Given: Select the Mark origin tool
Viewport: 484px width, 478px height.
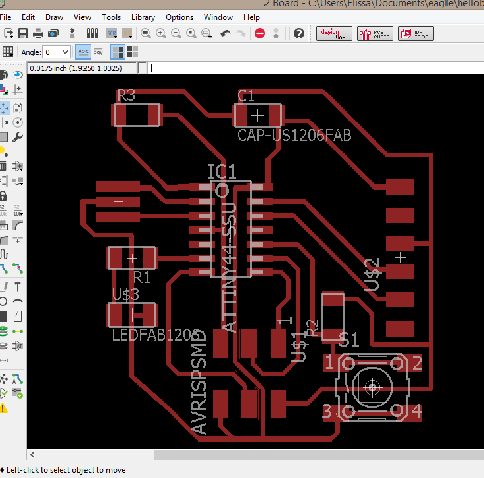Looking at the screenshot, I should [x=18, y=89].
